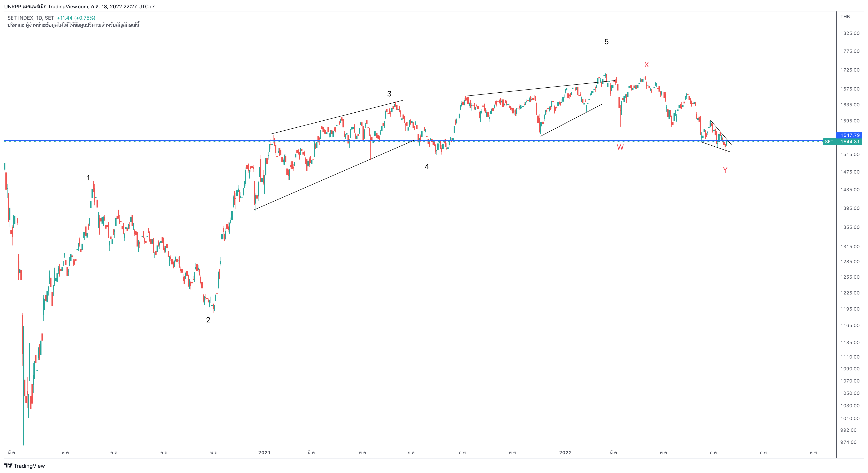Click the wave label 3
Image resolution: width=868 pixels, height=473 pixels.
[389, 94]
